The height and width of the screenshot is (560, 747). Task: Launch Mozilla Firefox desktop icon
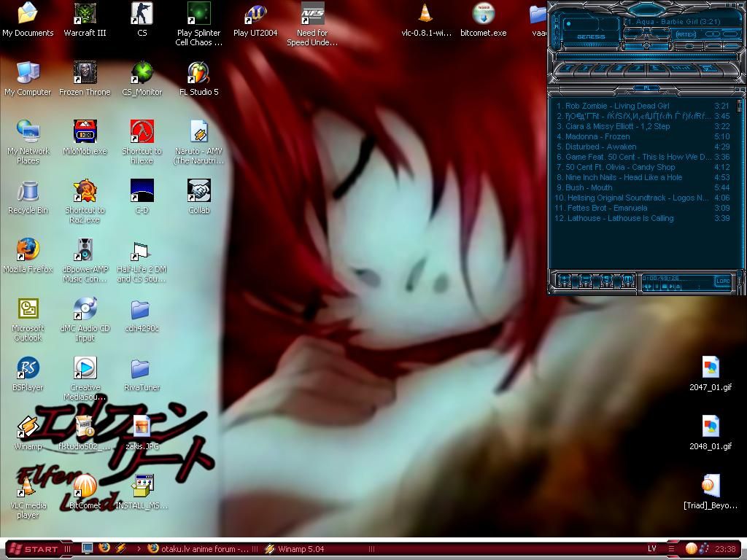pyautogui.click(x=28, y=256)
